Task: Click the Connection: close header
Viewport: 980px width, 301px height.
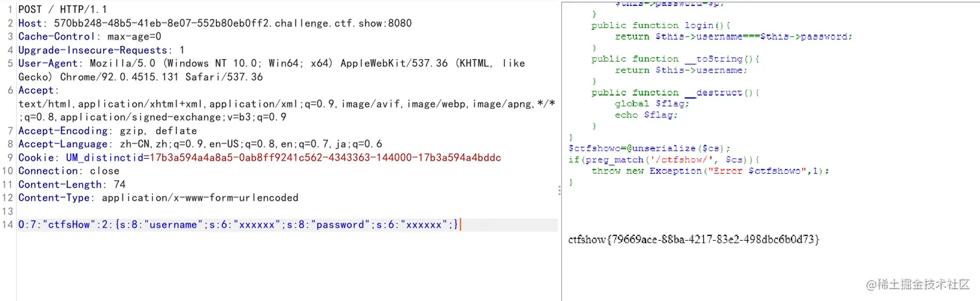Action: pos(69,171)
